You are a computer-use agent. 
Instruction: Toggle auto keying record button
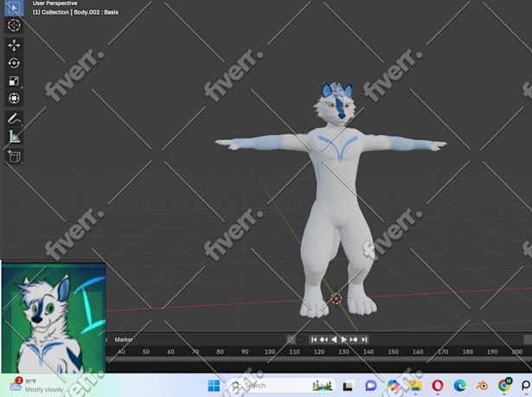tap(292, 340)
